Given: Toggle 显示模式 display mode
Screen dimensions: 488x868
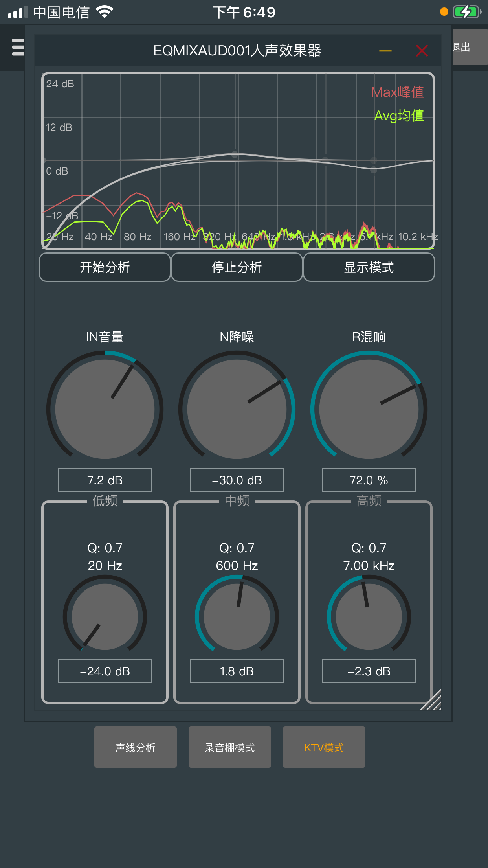Looking at the screenshot, I should [369, 267].
